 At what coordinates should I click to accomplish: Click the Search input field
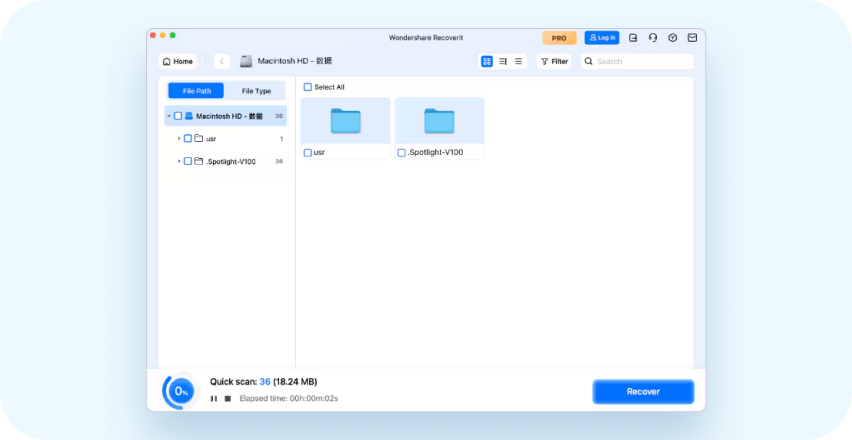click(x=637, y=61)
